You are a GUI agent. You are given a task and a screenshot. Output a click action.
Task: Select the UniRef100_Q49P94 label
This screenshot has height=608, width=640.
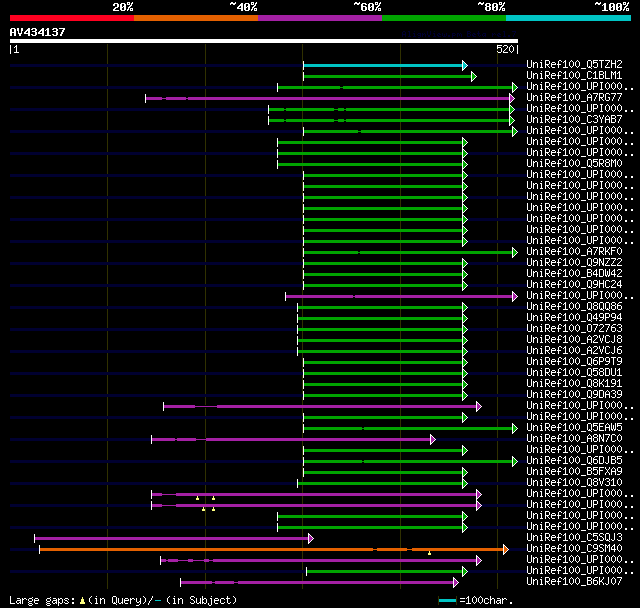pyautogui.click(x=574, y=318)
